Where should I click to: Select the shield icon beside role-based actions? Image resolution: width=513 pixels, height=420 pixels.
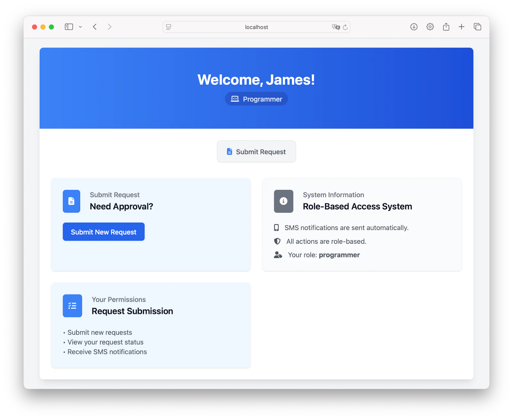coord(277,241)
